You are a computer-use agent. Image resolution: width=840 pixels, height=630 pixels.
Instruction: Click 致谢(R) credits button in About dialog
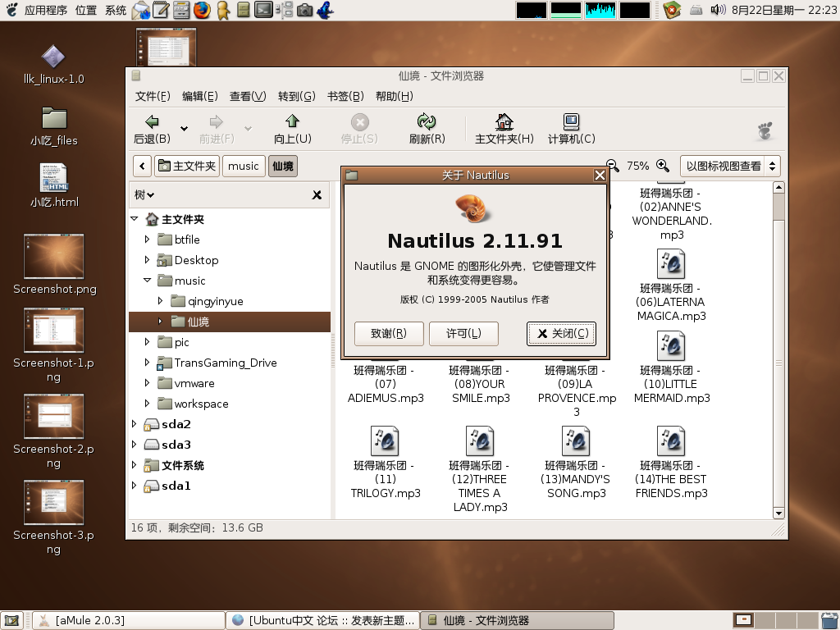[389, 334]
